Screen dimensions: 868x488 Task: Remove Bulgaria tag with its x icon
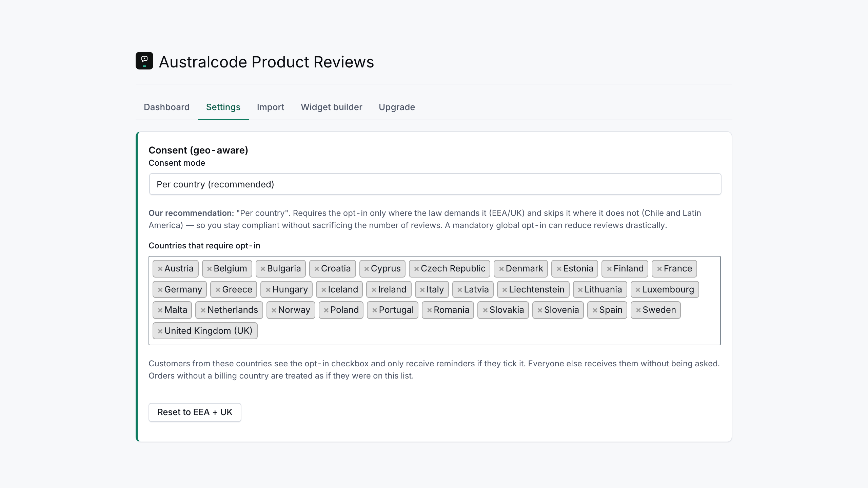[263, 269]
